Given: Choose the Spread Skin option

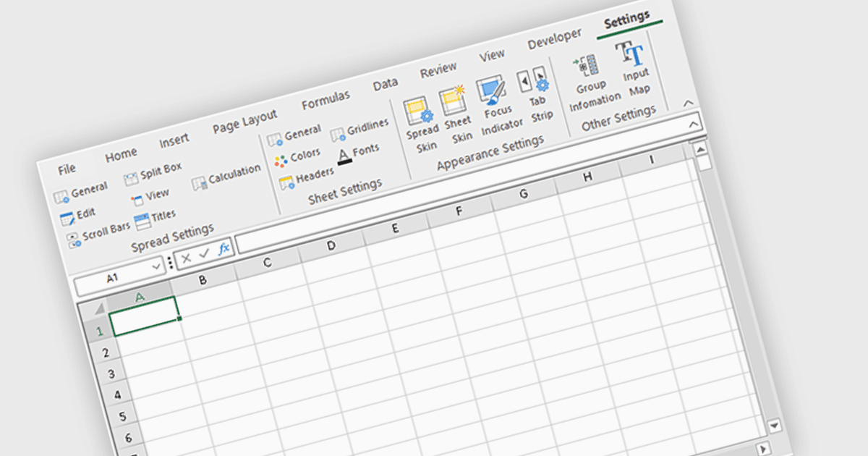Looking at the screenshot, I should (421, 124).
